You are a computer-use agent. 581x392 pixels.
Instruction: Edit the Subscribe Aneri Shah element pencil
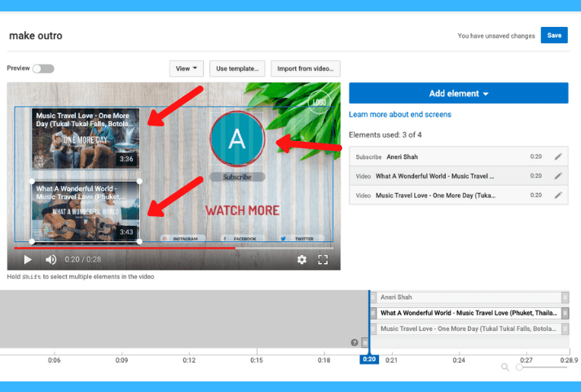(558, 156)
